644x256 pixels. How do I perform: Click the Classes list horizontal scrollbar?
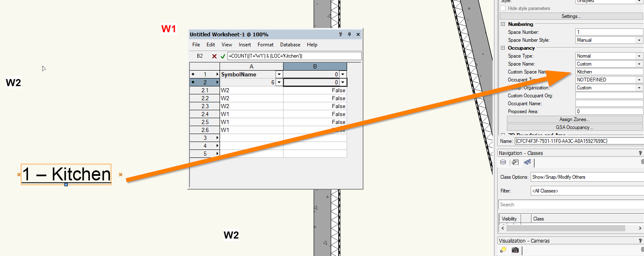pyautogui.click(x=565, y=228)
